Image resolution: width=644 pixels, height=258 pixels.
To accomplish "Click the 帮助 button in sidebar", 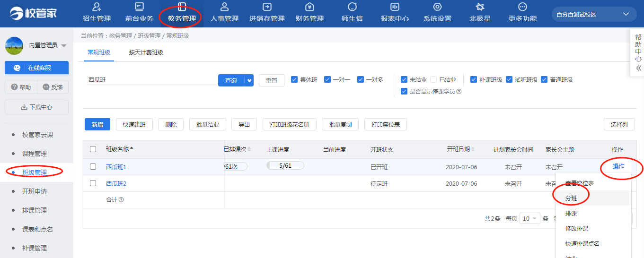I will (x=21, y=87).
